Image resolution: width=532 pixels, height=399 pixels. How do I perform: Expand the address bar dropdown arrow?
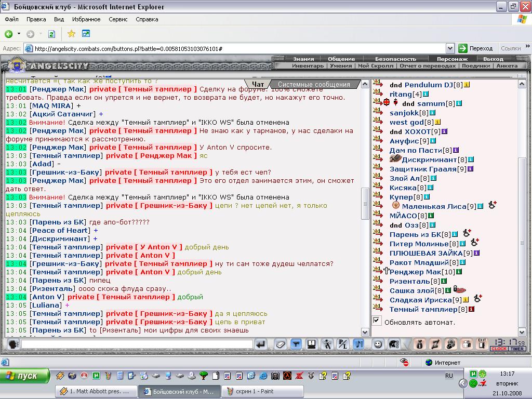(450, 48)
